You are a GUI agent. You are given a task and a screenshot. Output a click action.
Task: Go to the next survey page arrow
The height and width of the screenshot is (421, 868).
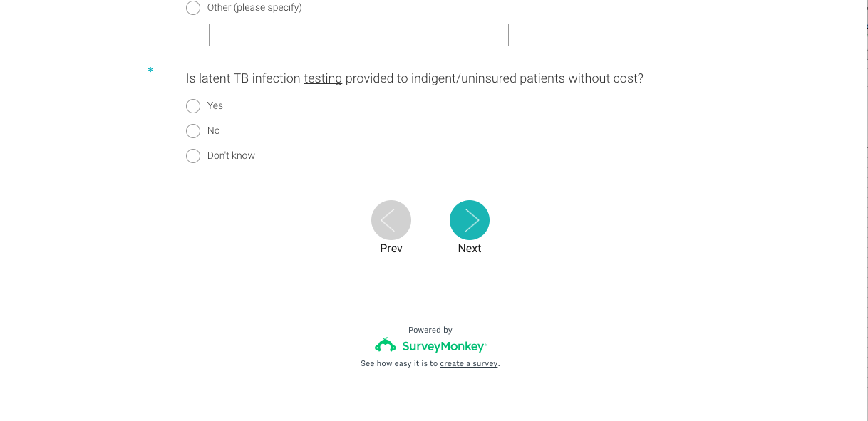pos(470,220)
